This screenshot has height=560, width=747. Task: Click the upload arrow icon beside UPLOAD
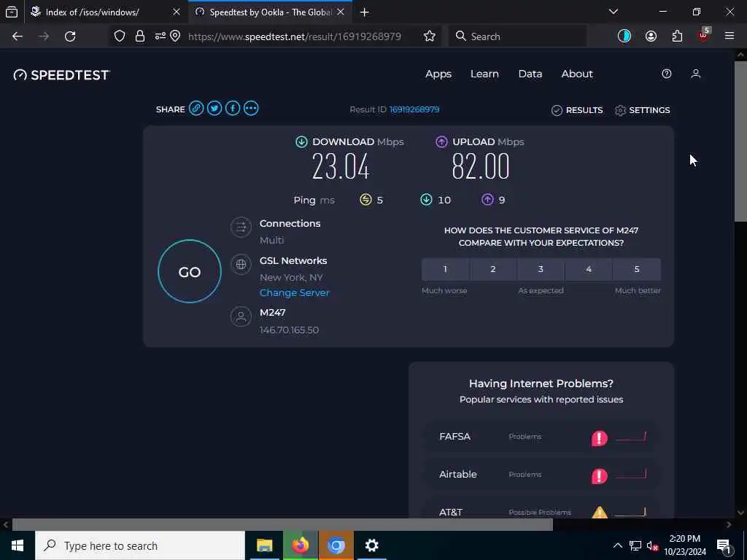click(441, 141)
